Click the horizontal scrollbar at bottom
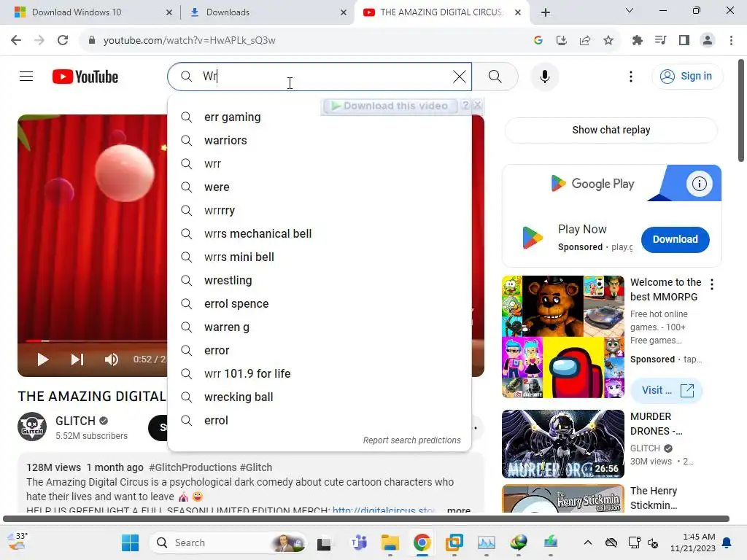This screenshot has height=560, width=747. click(366, 518)
